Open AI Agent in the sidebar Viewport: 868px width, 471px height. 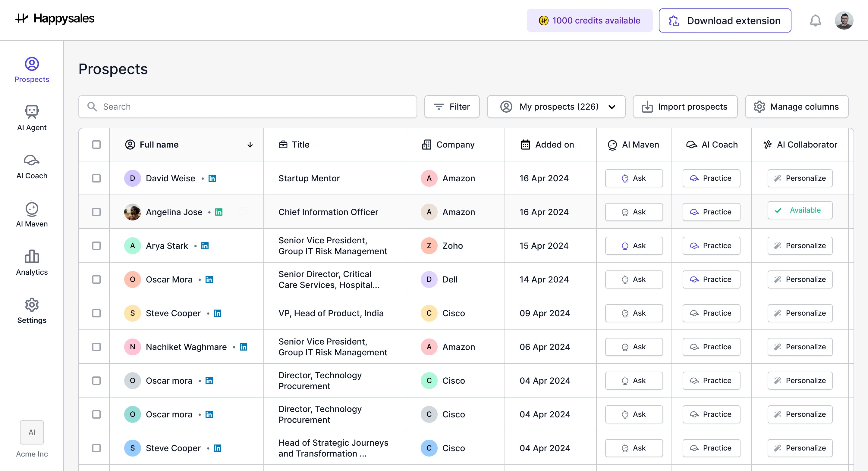(32, 117)
